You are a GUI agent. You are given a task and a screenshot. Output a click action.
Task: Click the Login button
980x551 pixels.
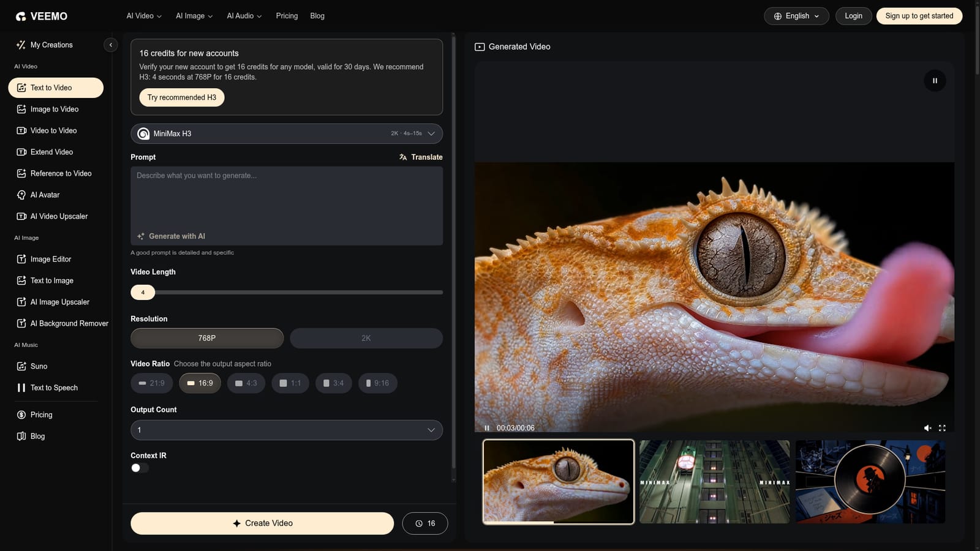click(853, 16)
